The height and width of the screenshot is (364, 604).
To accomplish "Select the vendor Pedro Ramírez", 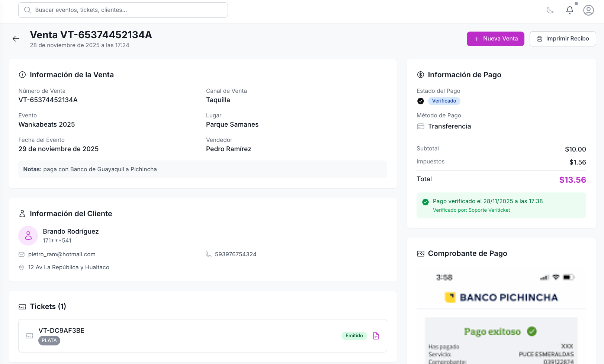I will (228, 149).
